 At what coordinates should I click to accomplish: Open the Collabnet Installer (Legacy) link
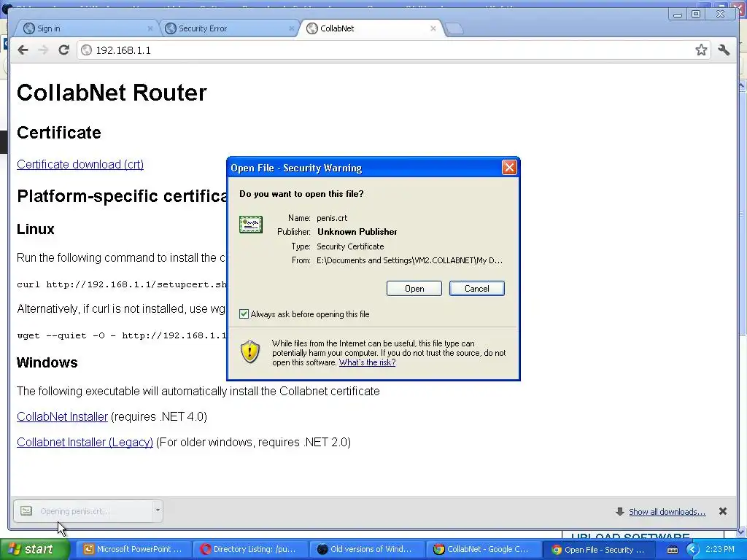click(85, 443)
